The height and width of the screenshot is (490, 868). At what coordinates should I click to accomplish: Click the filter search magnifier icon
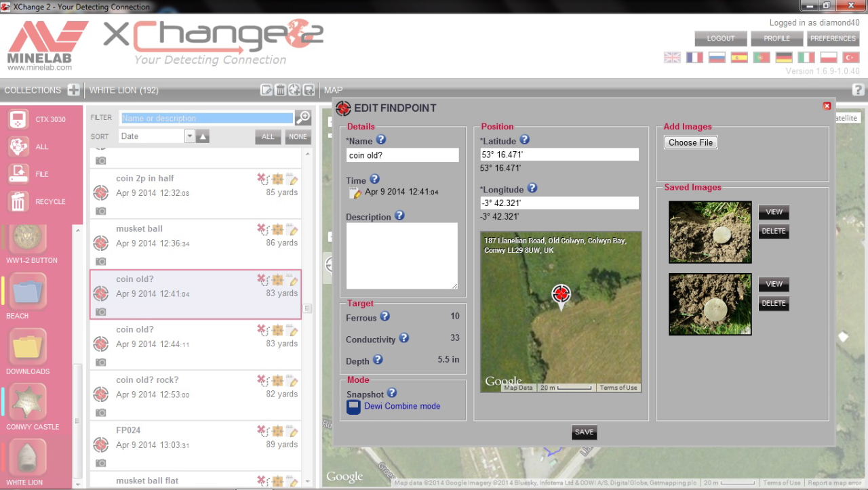(x=303, y=117)
